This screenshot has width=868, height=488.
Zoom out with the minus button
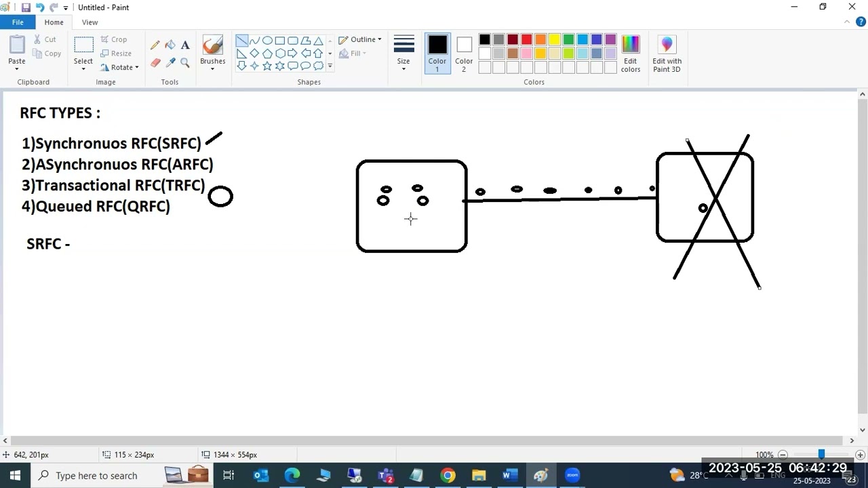click(x=783, y=455)
